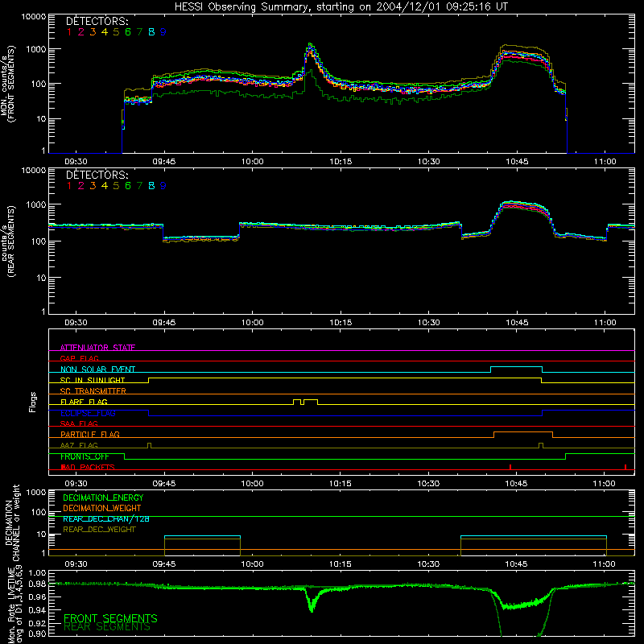The width and height of the screenshot is (644, 644).
Task: Click the DECIMATION_WEIGHT legend entry
Action: pos(102,508)
